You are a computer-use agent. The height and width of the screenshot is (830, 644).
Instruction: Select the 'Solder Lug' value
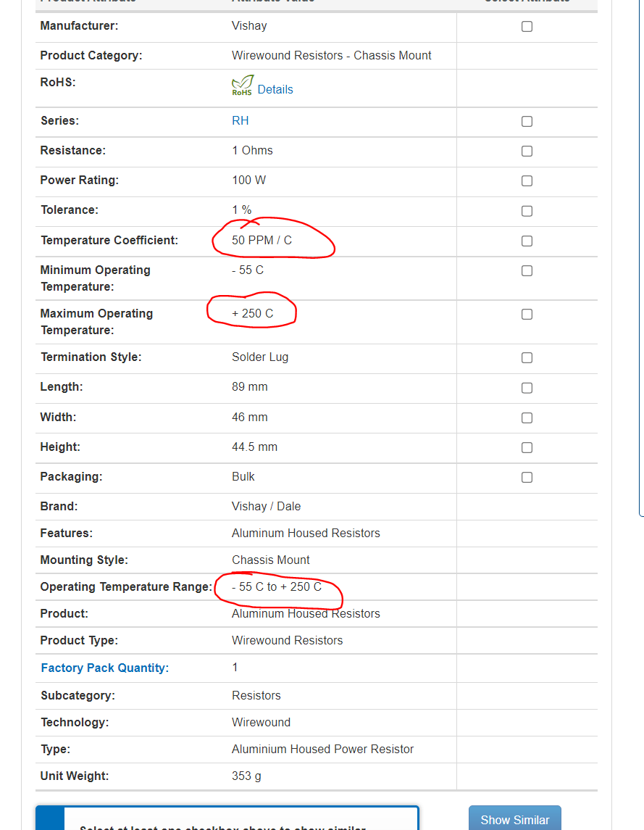[x=260, y=357]
